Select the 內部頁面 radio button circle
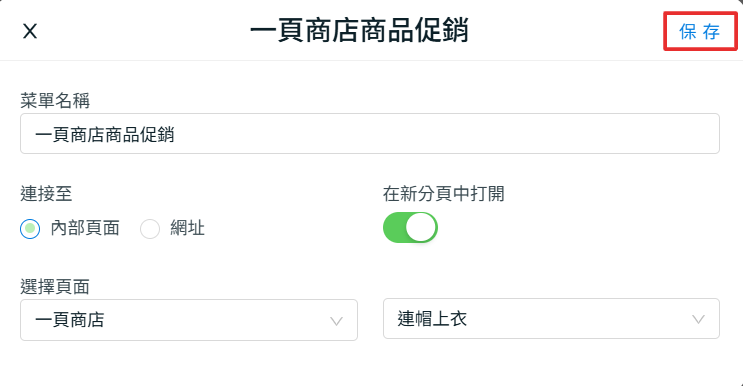Screen dimensions: 743x386 30,229
